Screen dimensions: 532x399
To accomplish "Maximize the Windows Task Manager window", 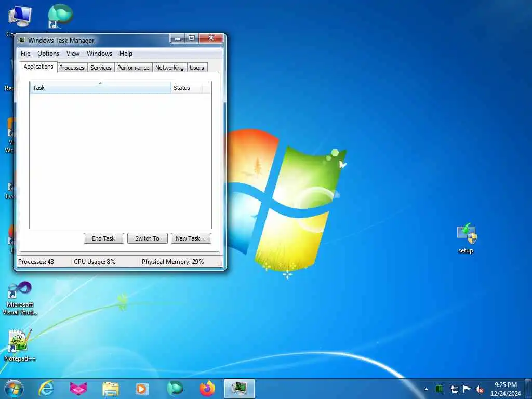I will 192,38.
